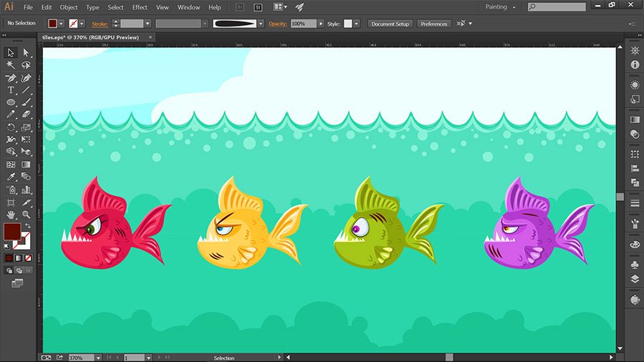Screen dimensions: 644x362
Task: Select the Blend tool
Action: pos(26,177)
